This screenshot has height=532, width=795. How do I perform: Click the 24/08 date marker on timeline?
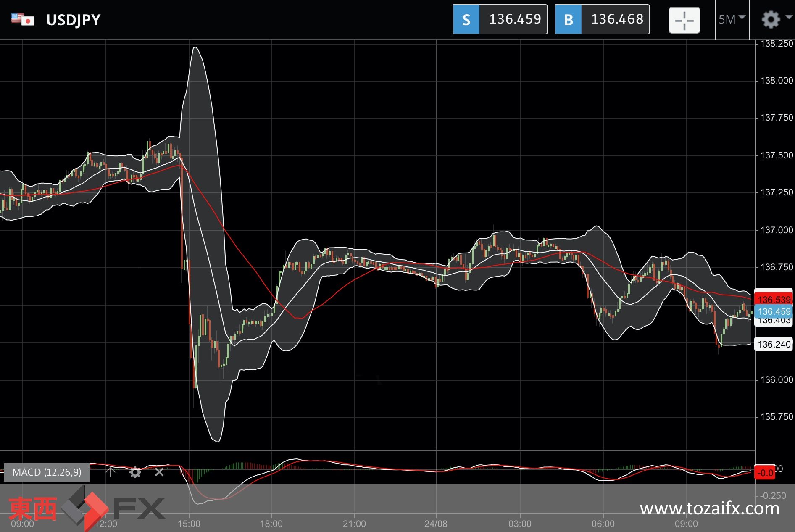point(436,524)
